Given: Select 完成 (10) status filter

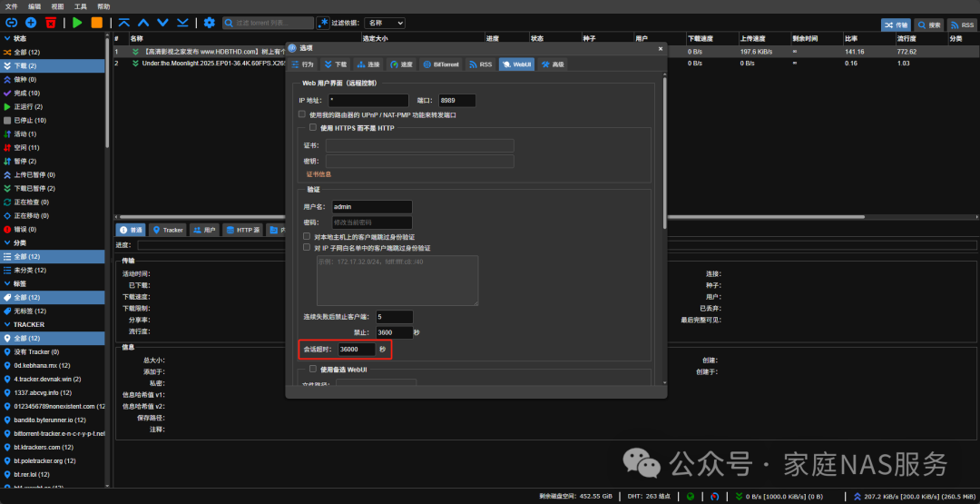Looking at the screenshot, I should click(54, 94).
